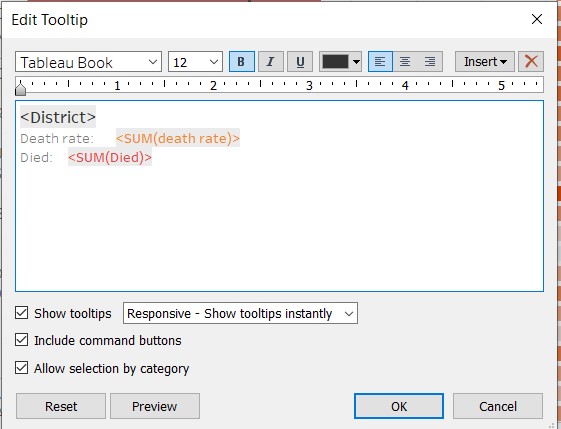Image resolution: width=561 pixels, height=429 pixels.
Task: Open the Tableau Book font dropdown
Action: (x=88, y=62)
